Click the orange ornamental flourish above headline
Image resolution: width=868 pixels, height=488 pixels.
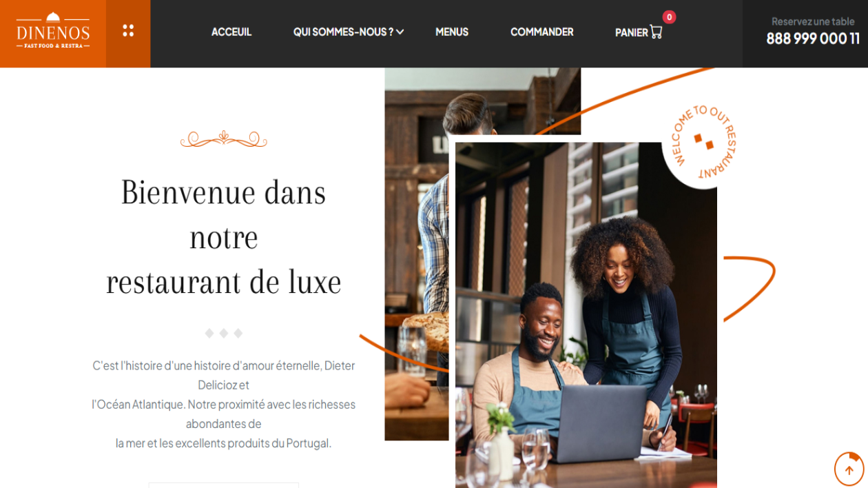(x=223, y=139)
